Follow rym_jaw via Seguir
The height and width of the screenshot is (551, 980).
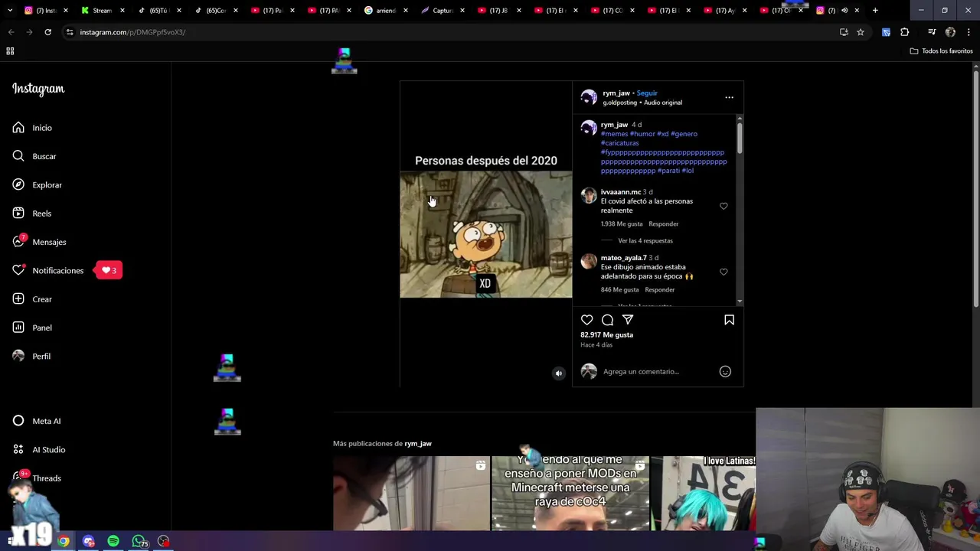point(647,93)
